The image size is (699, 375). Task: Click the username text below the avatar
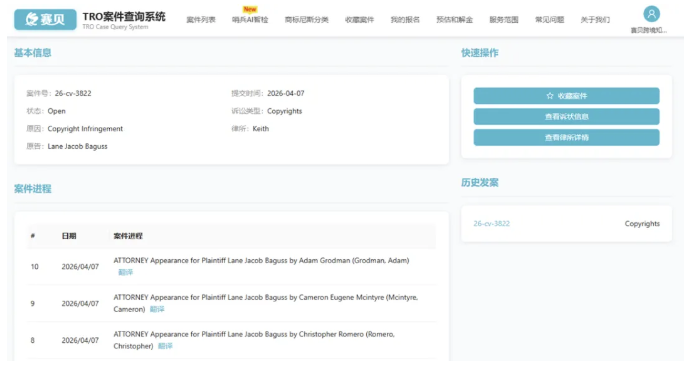649,30
